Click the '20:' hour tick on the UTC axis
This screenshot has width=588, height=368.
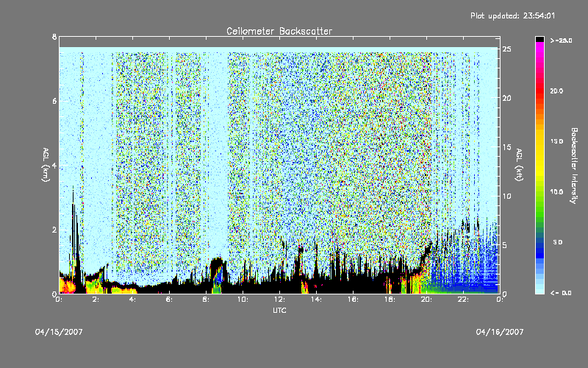click(x=426, y=300)
